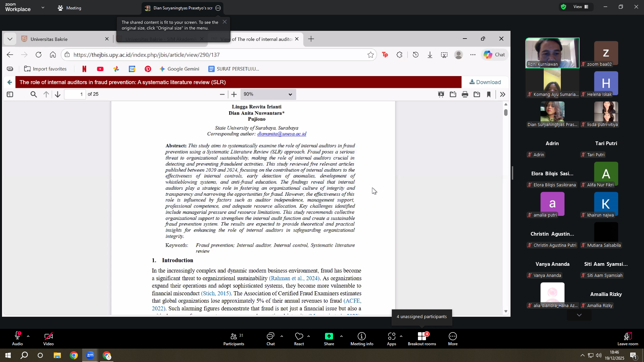This screenshot has height=362, width=644.
Task: Open browser history
Action: pyautogui.click(x=416, y=55)
